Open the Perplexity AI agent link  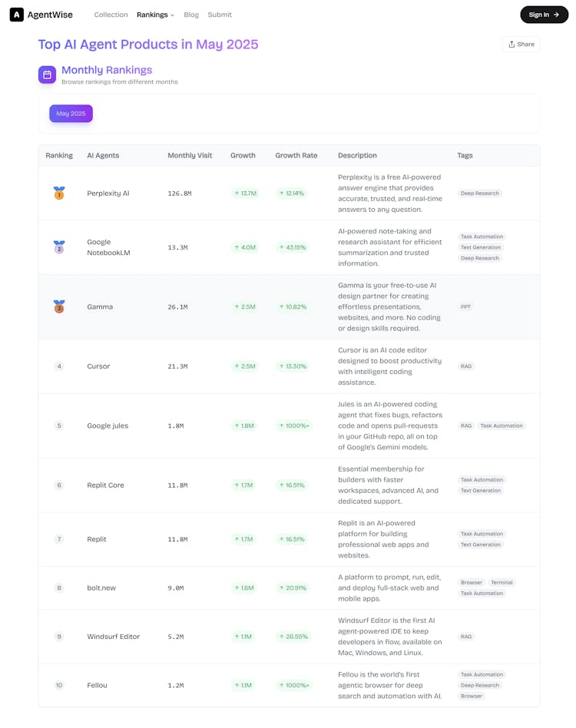pyautogui.click(x=108, y=194)
